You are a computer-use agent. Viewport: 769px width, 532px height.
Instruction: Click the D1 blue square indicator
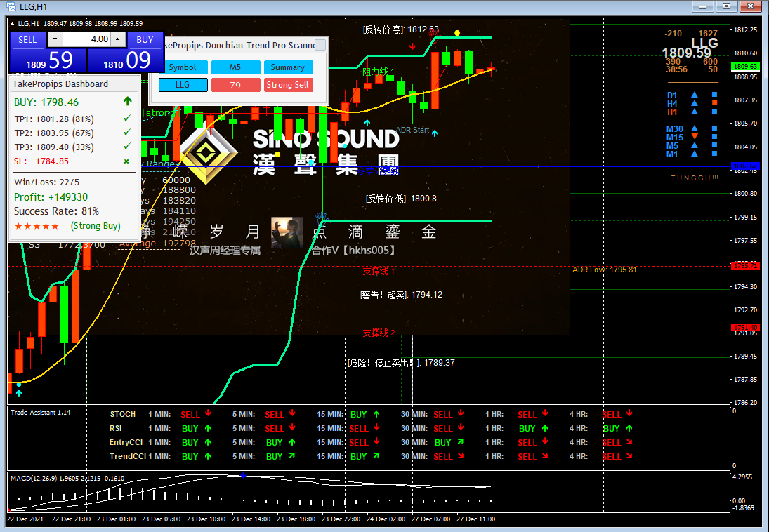[714, 95]
